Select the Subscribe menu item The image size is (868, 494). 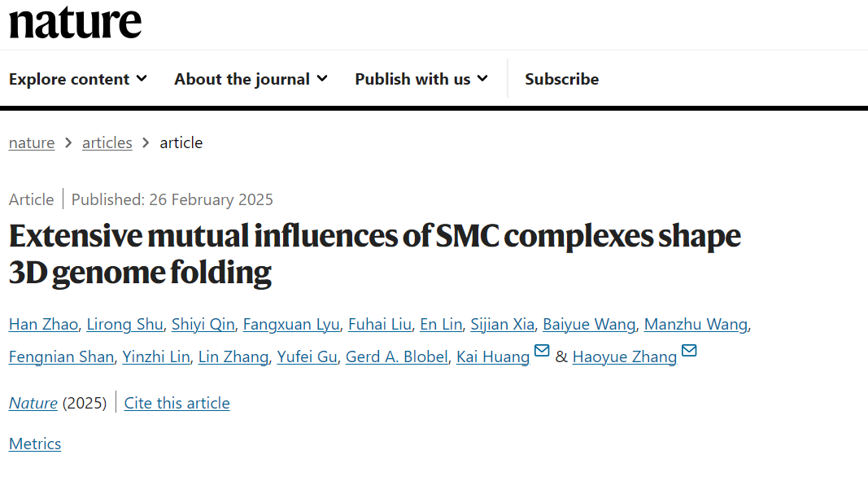[x=562, y=79]
